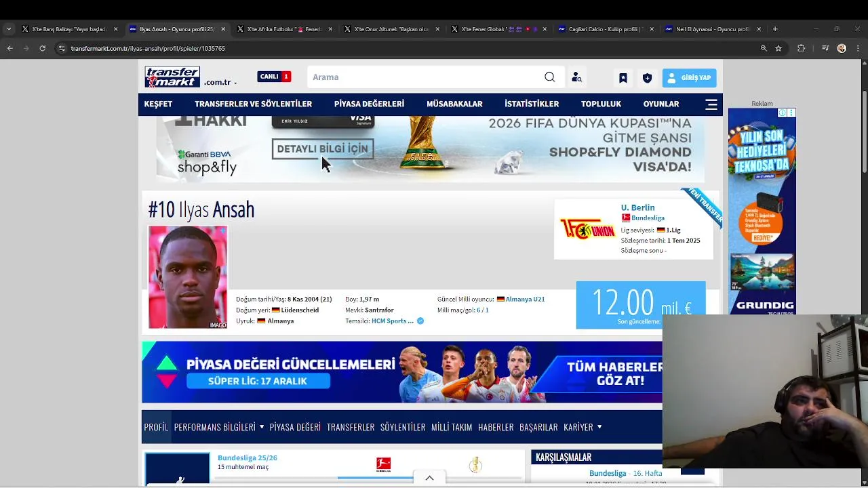Click the KARŞILAŞMALAR header text

[564, 457]
